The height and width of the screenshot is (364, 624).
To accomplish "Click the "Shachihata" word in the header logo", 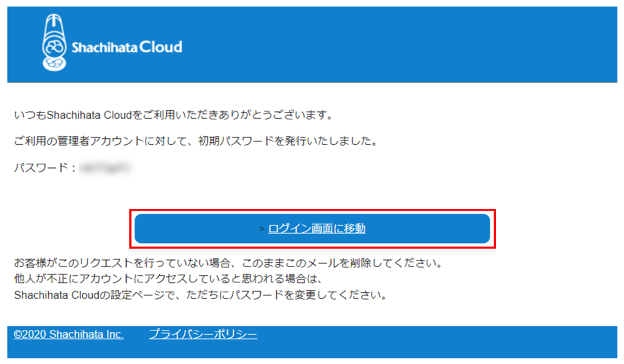I will point(104,47).
